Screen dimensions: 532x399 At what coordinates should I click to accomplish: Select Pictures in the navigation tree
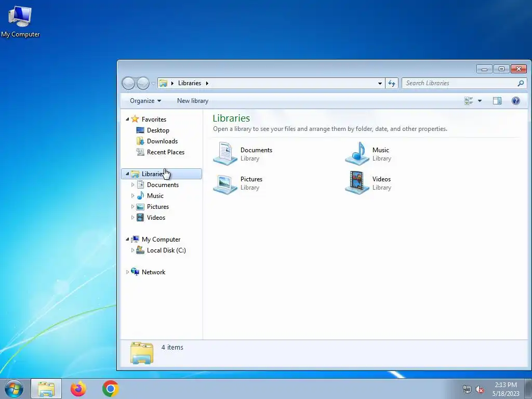[158, 207]
